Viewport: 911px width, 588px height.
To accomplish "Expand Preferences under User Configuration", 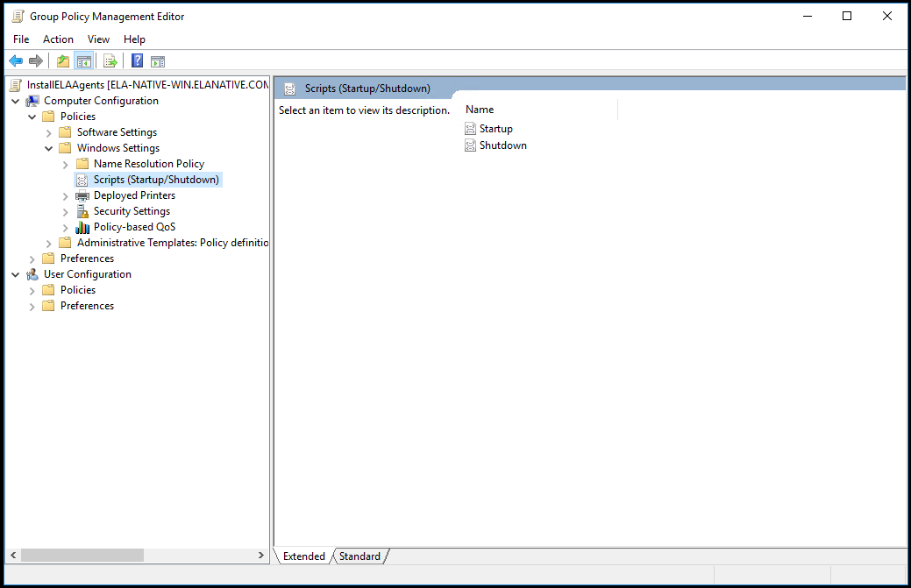I will 32,307.
